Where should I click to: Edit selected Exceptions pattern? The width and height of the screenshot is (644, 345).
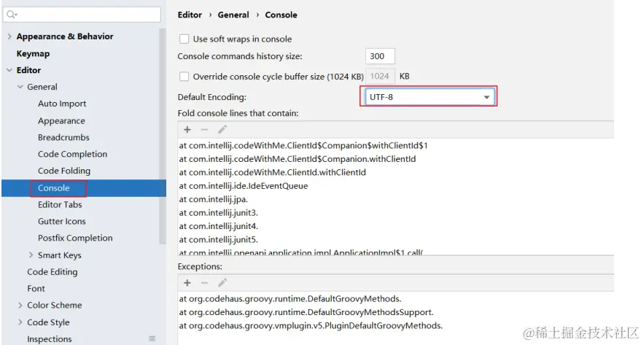point(222,283)
